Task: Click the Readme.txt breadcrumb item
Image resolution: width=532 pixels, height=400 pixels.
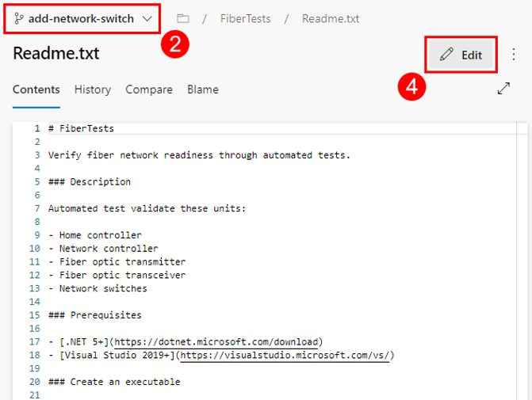Action: pos(331,19)
